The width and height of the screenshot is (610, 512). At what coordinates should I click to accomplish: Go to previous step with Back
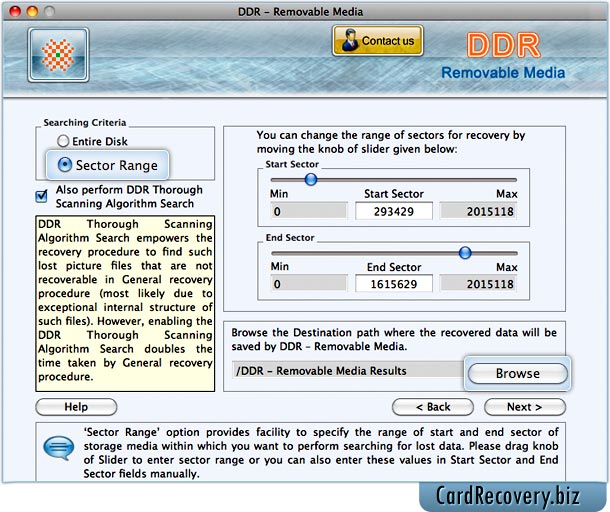coord(433,407)
